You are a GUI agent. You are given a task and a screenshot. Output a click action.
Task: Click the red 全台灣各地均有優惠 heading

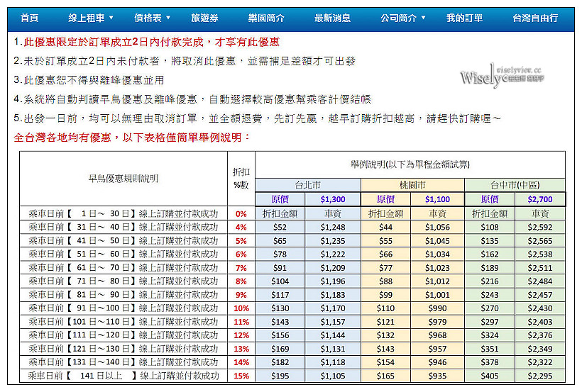132,138
